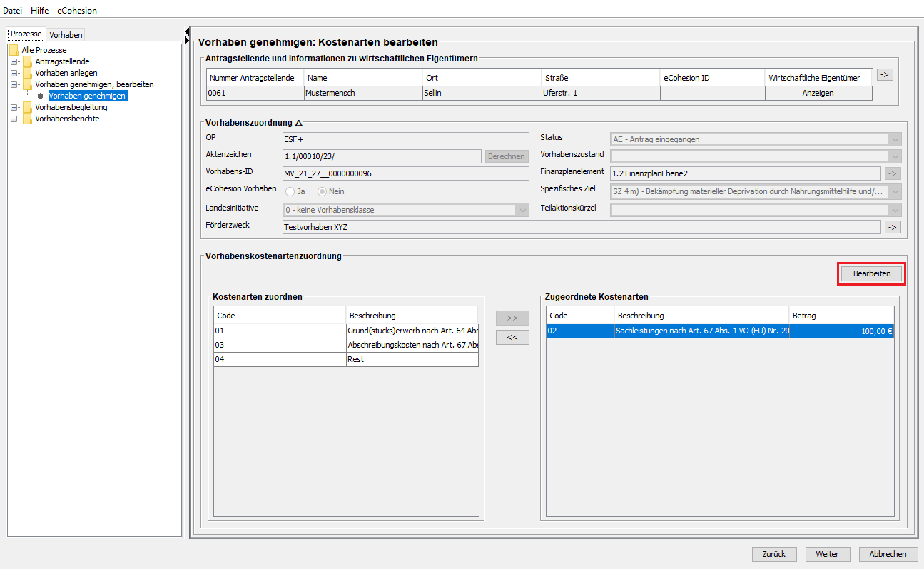Click the arrow button next to Förderzweck
924x569 pixels.
click(893, 227)
